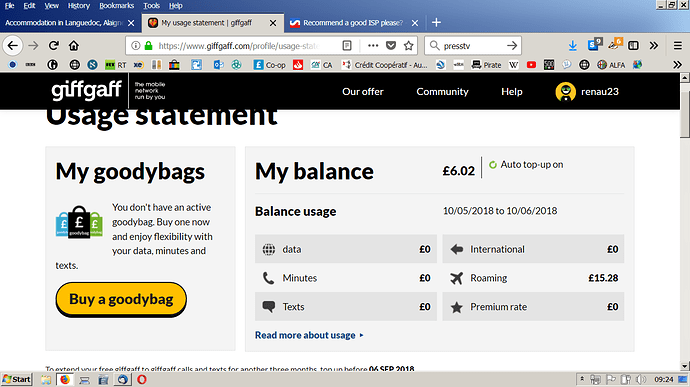Click the Buy a goodybag button
This screenshot has height=387, width=690.
click(x=121, y=299)
